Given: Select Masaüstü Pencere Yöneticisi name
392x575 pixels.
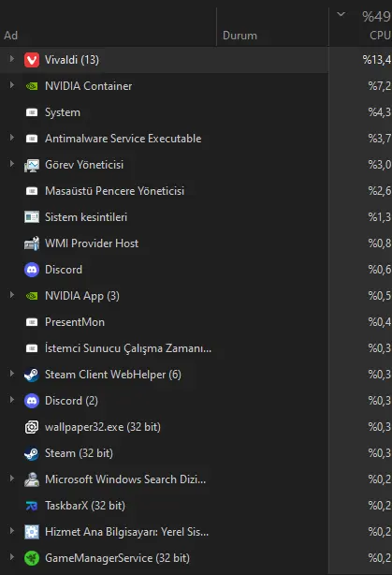Looking at the screenshot, I should click(x=114, y=191).
